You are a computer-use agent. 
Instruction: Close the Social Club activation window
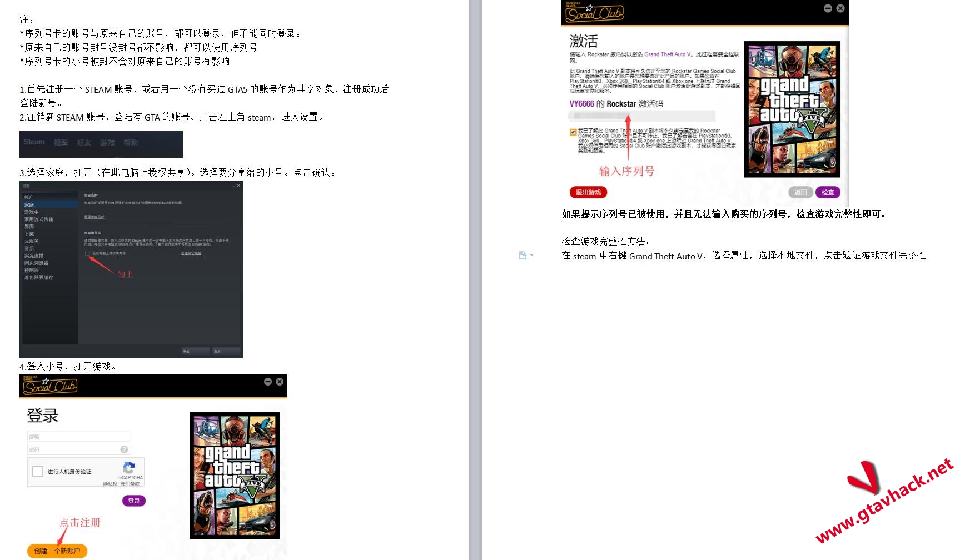pyautogui.click(x=840, y=8)
